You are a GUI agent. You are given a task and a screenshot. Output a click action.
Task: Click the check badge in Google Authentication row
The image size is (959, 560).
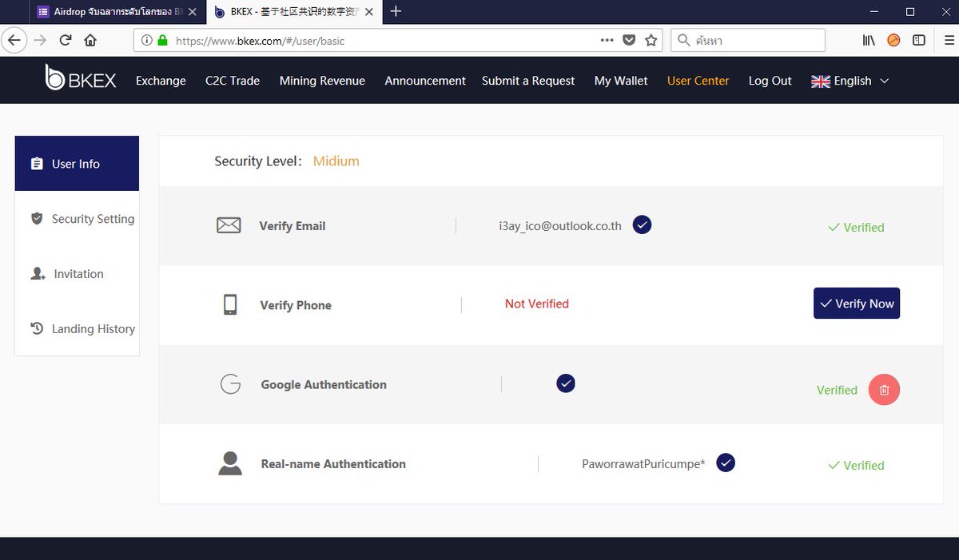pyautogui.click(x=566, y=383)
